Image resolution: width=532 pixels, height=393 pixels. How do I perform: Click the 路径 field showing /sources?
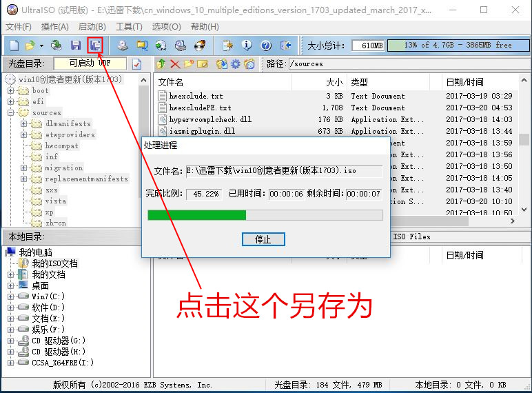(x=409, y=64)
